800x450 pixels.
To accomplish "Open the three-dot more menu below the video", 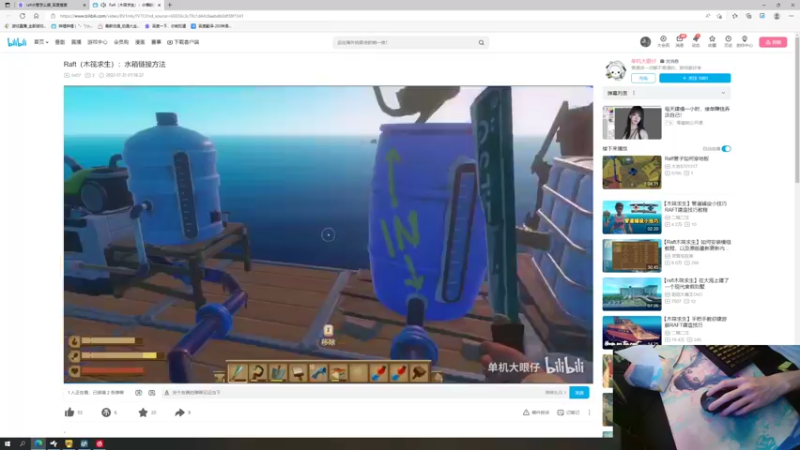I will [589, 412].
